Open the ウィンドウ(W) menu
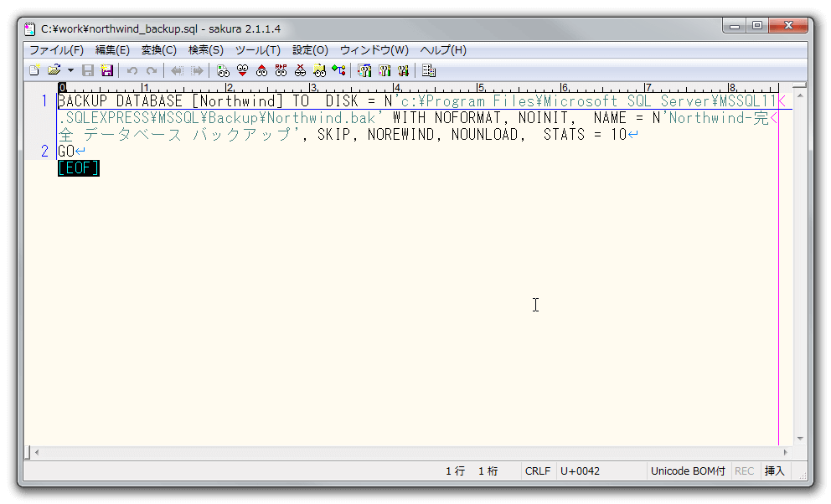This screenshot has height=504, width=831. [x=374, y=50]
